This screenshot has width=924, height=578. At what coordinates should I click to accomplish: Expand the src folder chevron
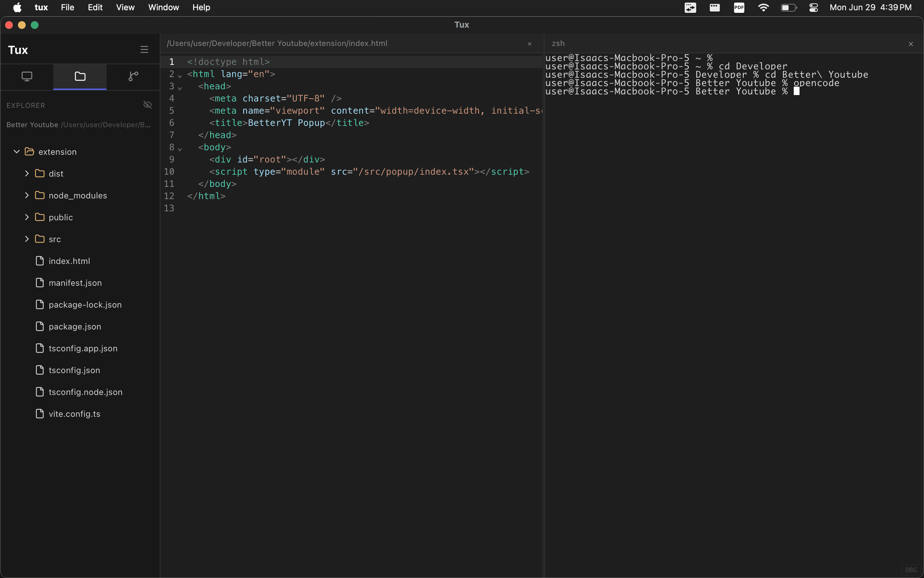[27, 239]
